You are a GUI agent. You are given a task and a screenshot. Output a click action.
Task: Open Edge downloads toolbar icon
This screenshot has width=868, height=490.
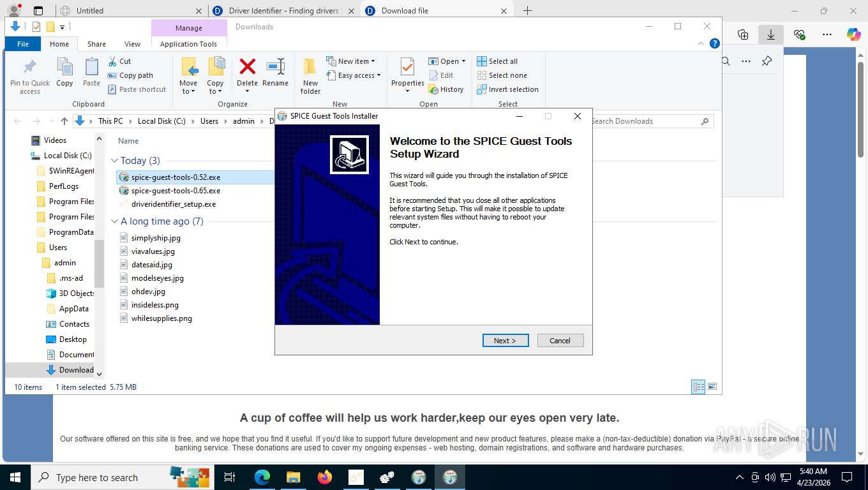pos(770,34)
